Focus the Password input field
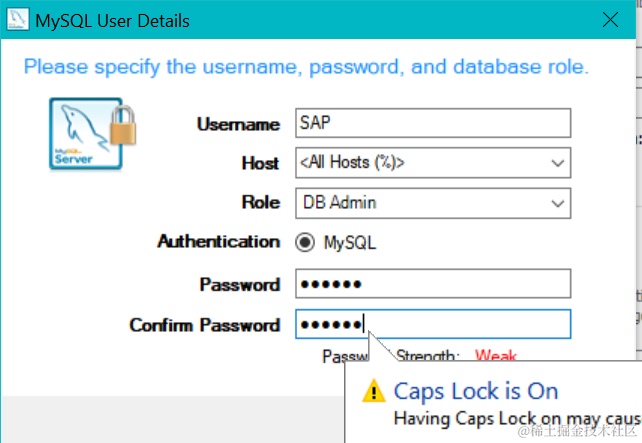642x443 pixels. coord(433,284)
